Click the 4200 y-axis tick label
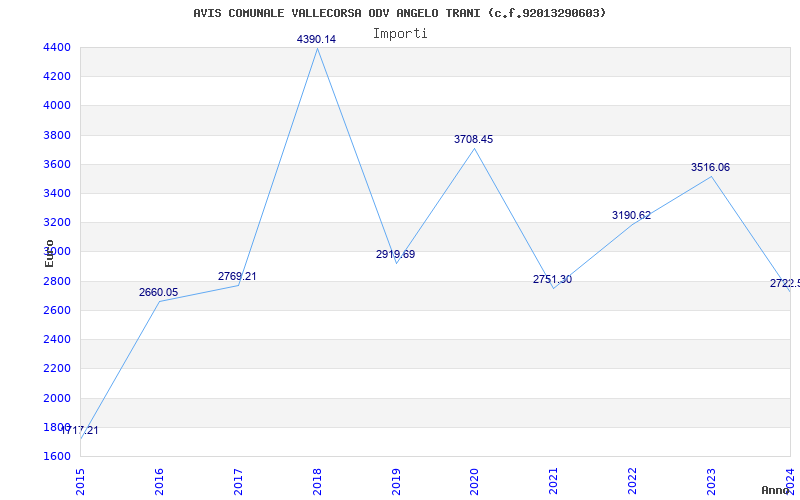This screenshot has height=500, width=800. point(57,77)
